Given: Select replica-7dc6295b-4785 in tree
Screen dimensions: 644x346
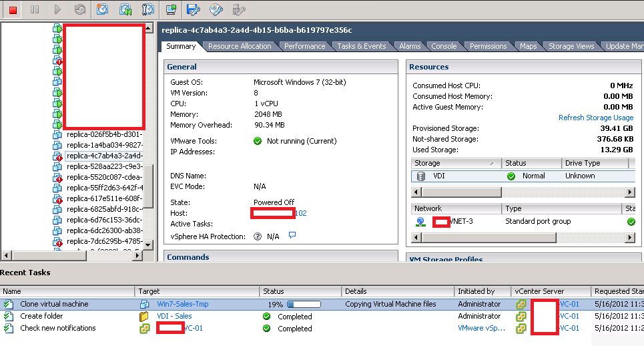Looking at the screenshot, I should tap(104, 241).
